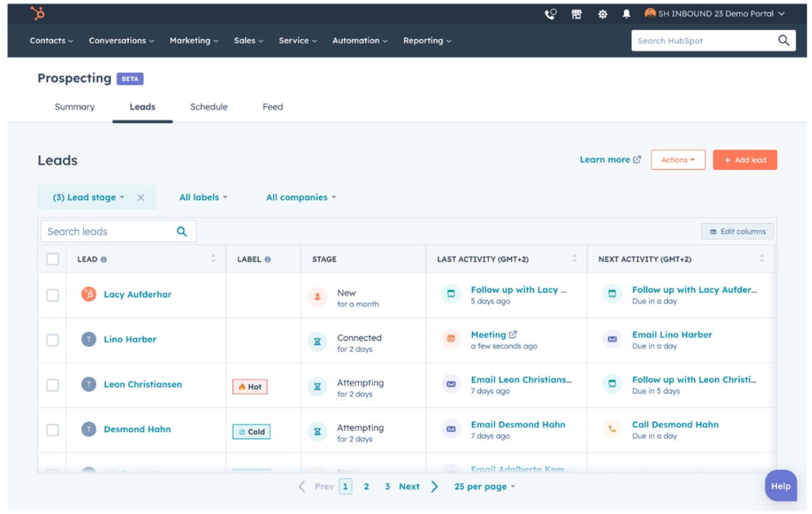Image resolution: width=812 pixels, height=514 pixels.
Task: Sort by the LAST ACTIVITY column arrows
Action: tap(575, 259)
